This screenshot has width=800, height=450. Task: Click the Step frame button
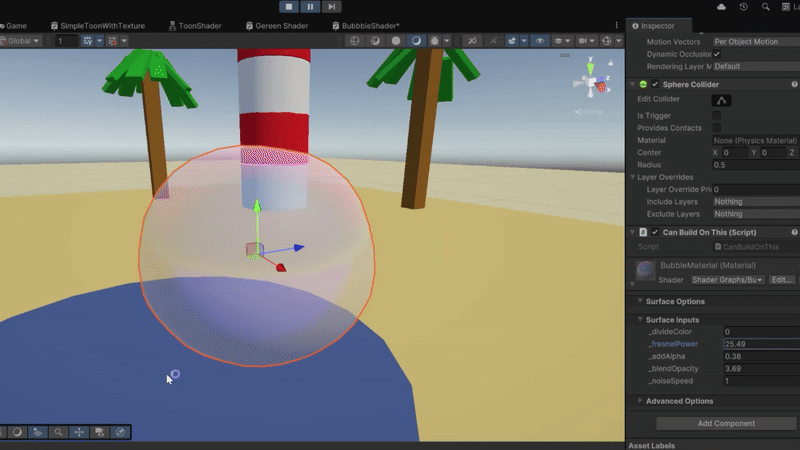click(x=332, y=7)
